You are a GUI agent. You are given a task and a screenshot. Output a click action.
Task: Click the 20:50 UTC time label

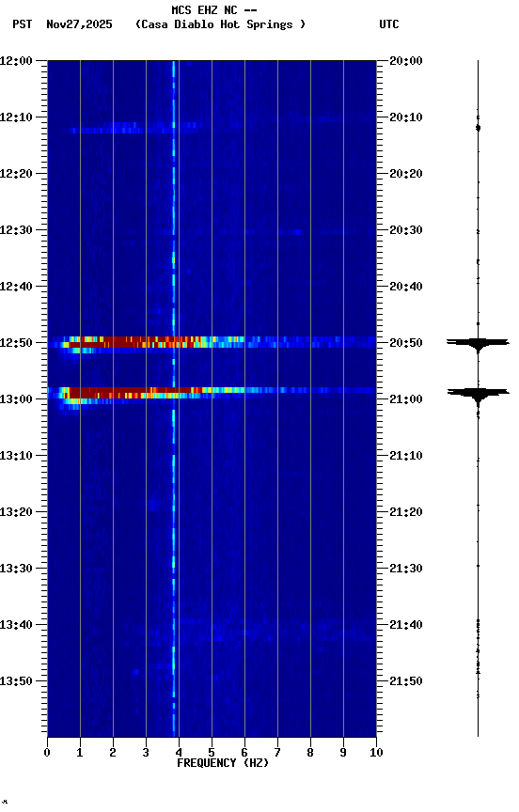[406, 343]
